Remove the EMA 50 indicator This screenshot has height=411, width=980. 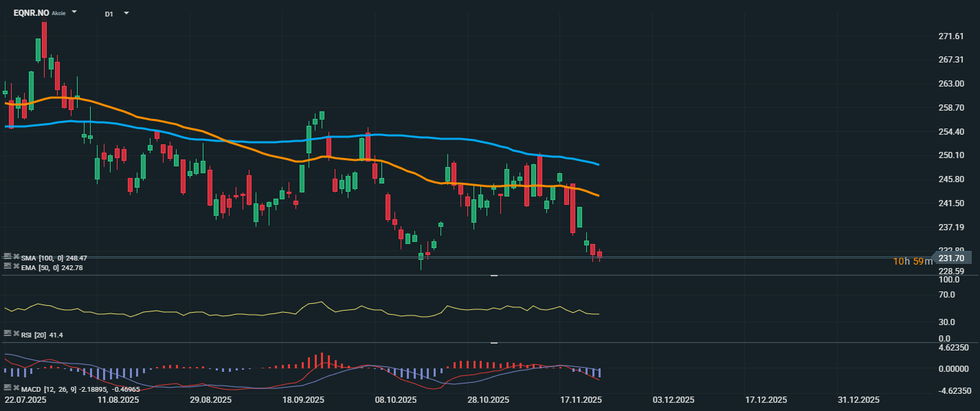(x=16, y=266)
